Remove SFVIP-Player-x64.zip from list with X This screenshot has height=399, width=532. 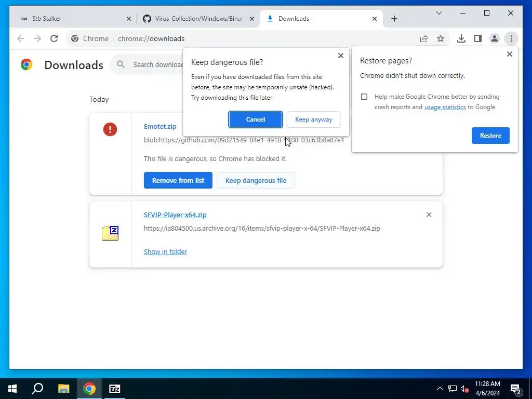[x=429, y=215]
